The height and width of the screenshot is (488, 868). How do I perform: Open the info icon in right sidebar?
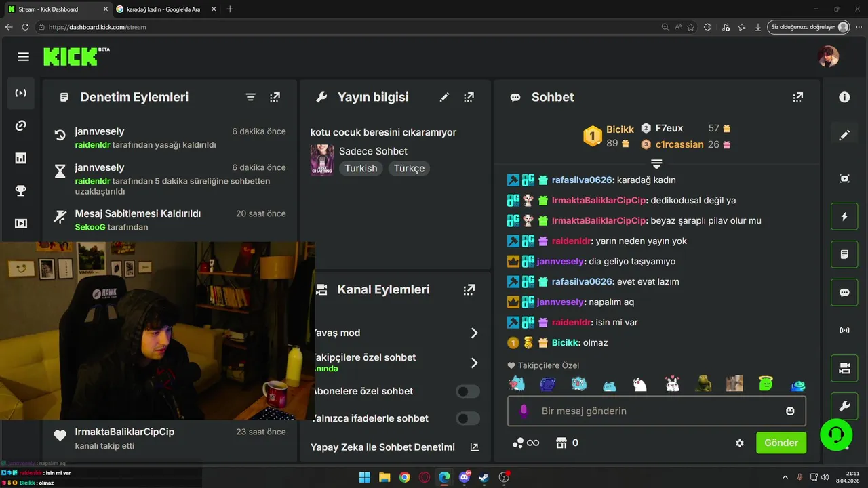844,97
